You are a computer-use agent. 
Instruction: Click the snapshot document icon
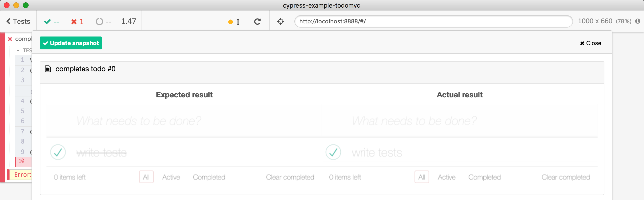(48, 69)
